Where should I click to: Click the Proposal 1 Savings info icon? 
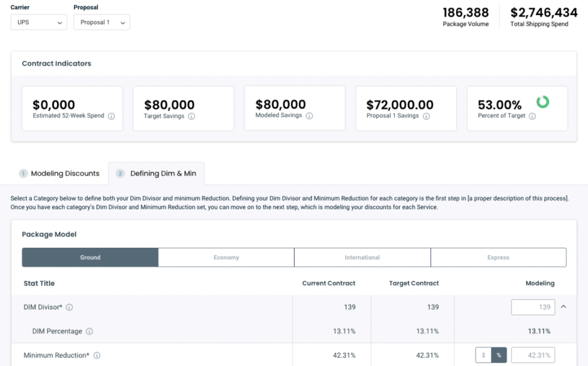coord(426,116)
